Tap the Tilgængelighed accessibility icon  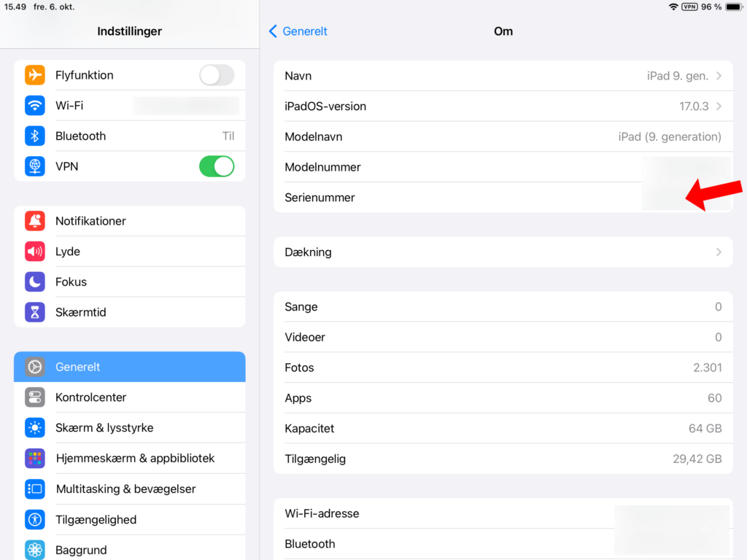[x=35, y=519]
